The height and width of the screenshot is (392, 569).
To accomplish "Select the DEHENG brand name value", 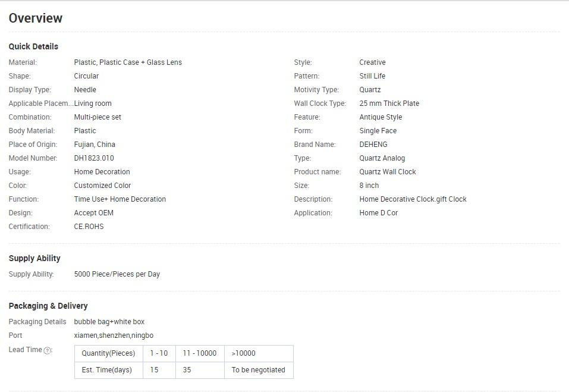I will (372, 145).
